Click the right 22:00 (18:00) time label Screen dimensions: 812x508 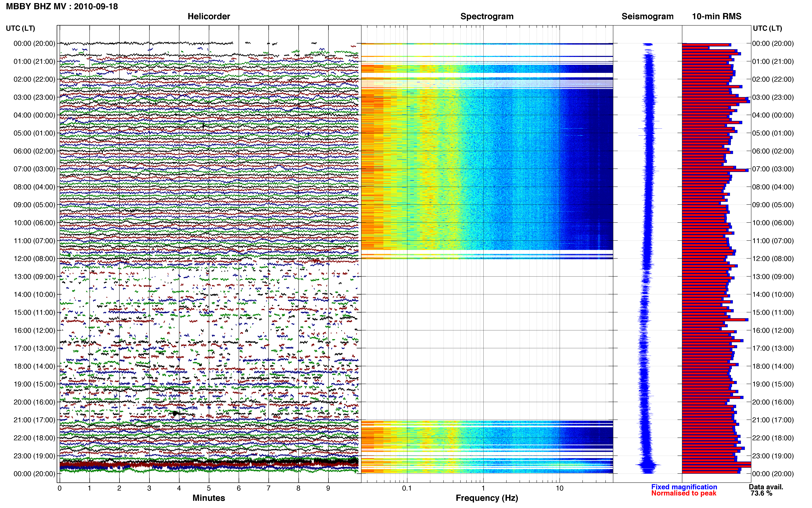[x=773, y=438]
